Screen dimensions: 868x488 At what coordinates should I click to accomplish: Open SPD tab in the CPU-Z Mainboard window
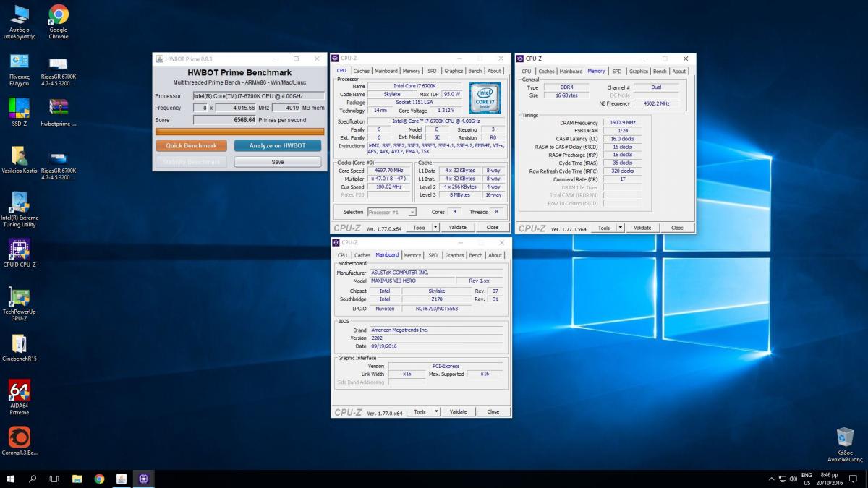point(433,255)
